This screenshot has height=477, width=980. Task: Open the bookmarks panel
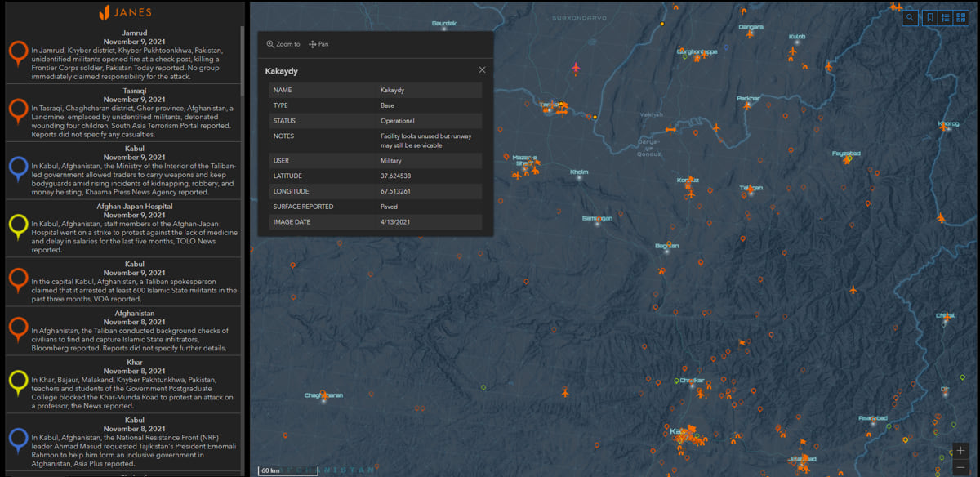point(929,17)
